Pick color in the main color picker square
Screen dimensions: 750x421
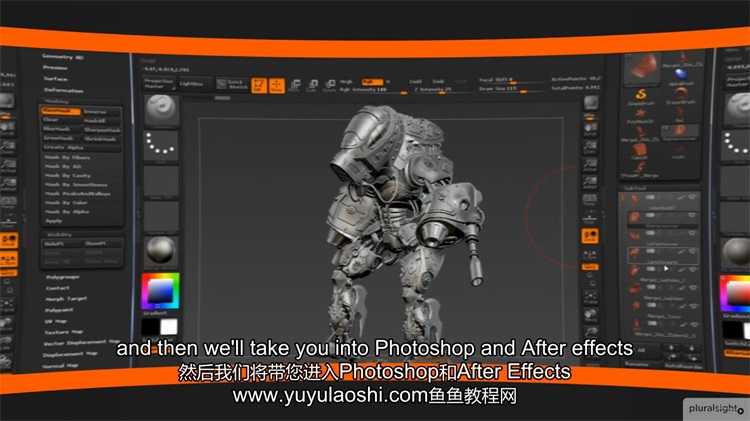click(x=159, y=290)
